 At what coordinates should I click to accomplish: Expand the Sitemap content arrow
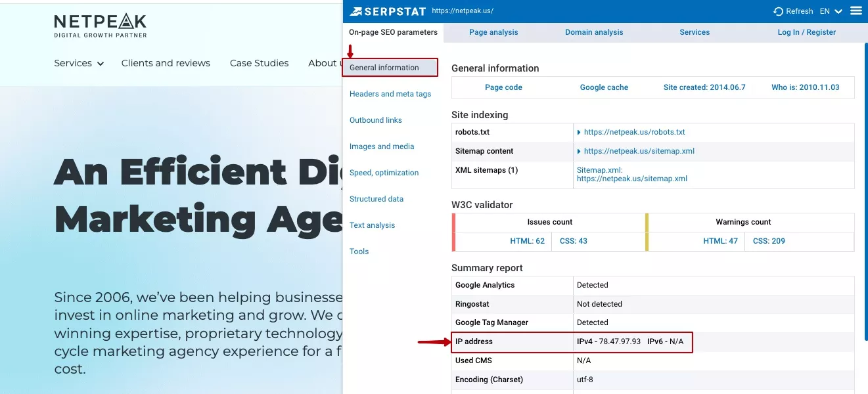click(579, 152)
